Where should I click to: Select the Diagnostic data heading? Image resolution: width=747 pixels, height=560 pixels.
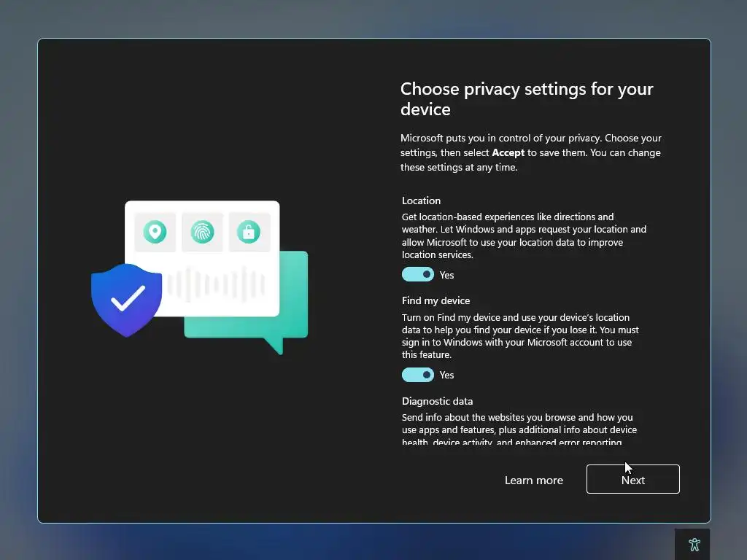[x=438, y=401]
